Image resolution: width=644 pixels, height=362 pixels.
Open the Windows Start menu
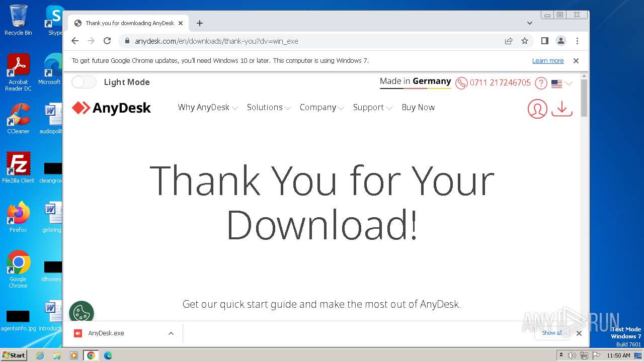(14, 355)
